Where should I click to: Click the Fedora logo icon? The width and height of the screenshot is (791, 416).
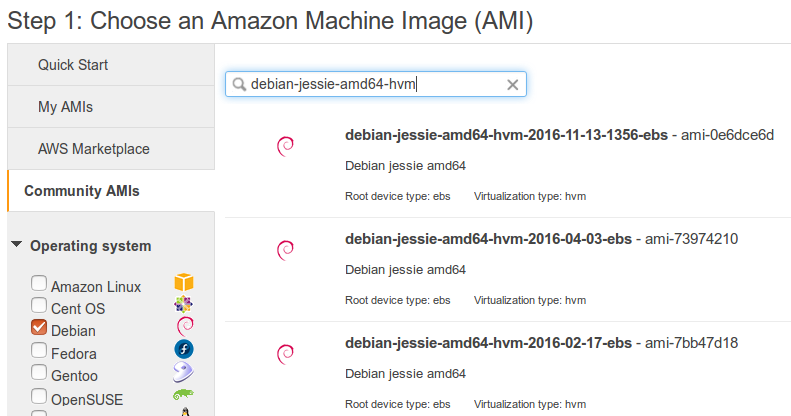pyautogui.click(x=183, y=349)
